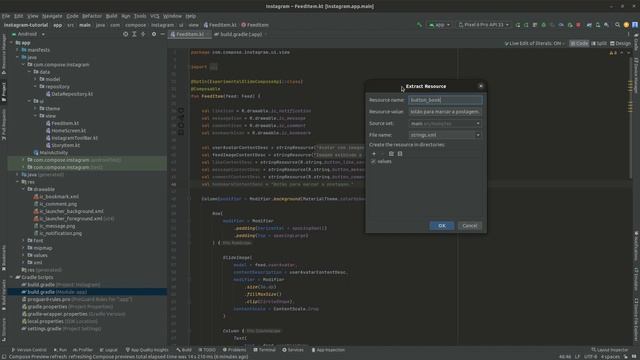640x360 pixels.
Task: Open HomeScreen.kt in project tree
Action: (x=65, y=131)
